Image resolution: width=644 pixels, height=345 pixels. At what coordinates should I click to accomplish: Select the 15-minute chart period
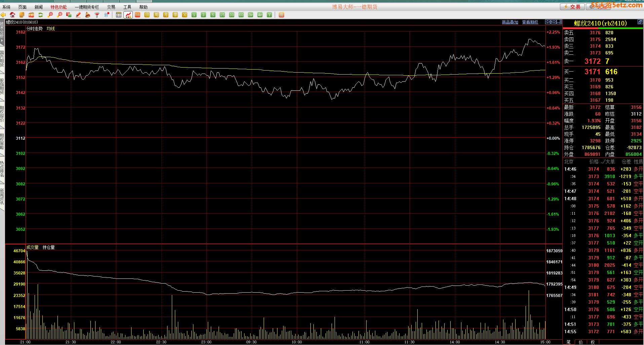coord(222,15)
